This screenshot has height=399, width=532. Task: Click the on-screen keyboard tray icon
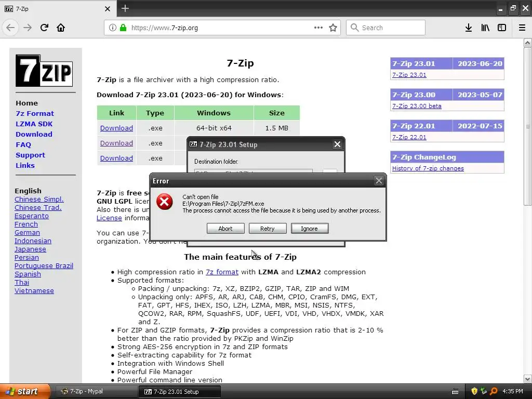coord(455,392)
